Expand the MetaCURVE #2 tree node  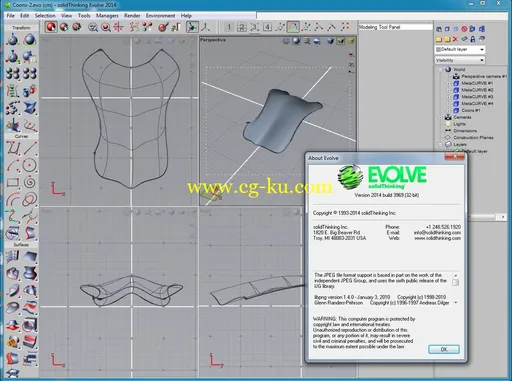(x=448, y=90)
